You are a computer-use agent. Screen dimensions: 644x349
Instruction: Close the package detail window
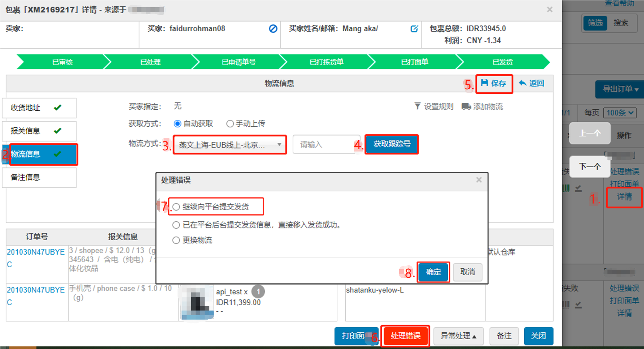point(549,9)
